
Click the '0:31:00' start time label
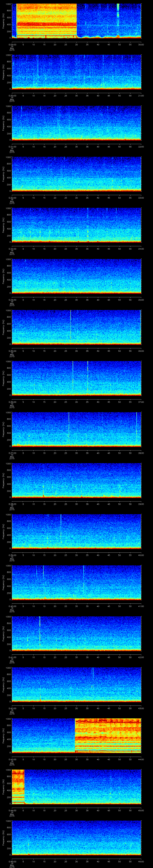(12, 147)
